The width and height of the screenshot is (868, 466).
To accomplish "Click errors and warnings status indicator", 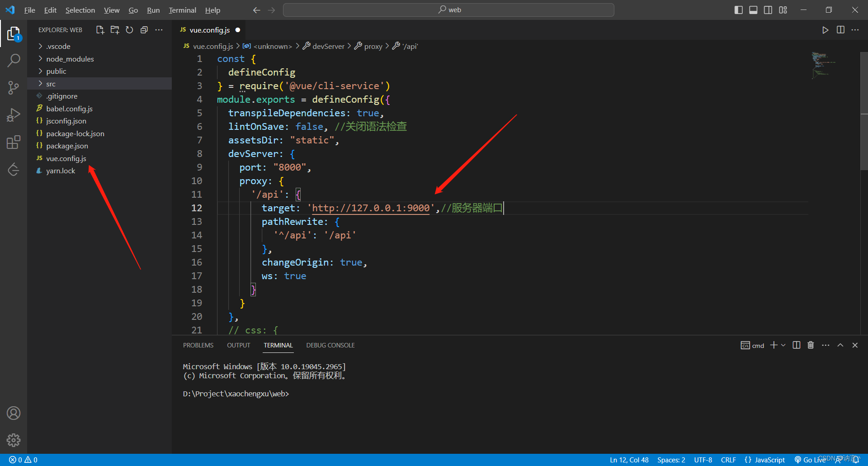I will tap(24, 460).
